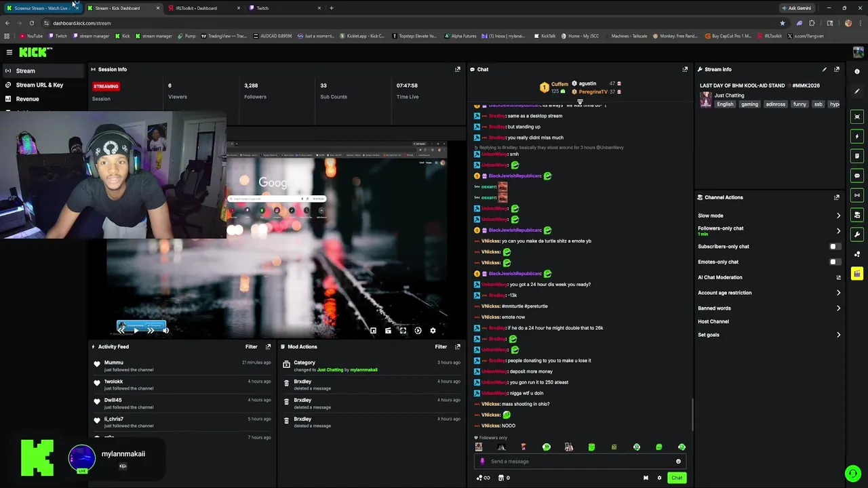Click Mummu follow entry in Activity Feed

coord(183,366)
